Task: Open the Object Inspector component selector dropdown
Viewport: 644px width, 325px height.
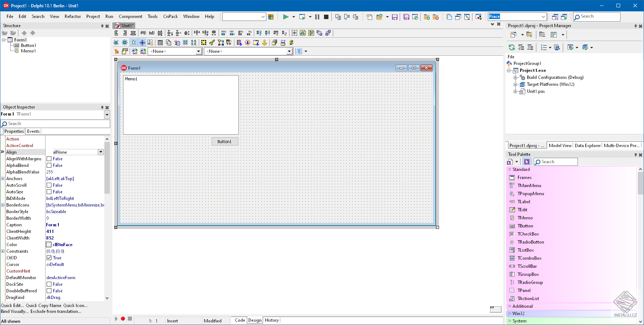Action: [107, 114]
